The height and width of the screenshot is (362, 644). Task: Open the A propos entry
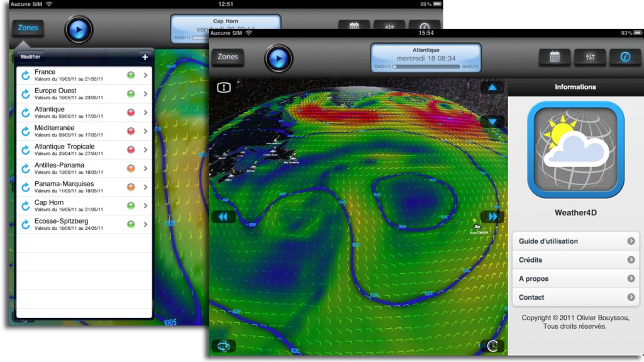[576, 278]
